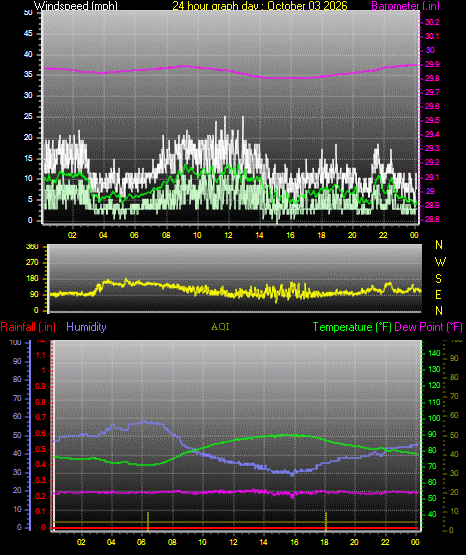Click the "25" windspeed axis value
This screenshot has height=555, width=466.
[x=28, y=116]
